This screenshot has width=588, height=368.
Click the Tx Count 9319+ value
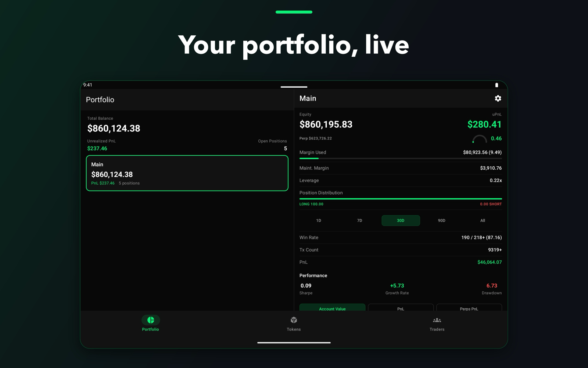tap(495, 250)
